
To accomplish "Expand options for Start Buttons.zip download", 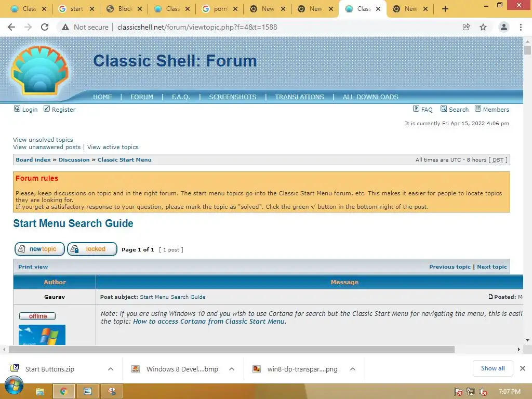I will coord(111,369).
